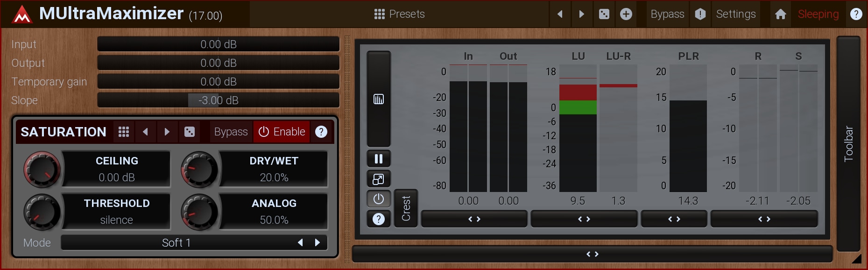Click the add preset plus icon
868x270 pixels.
(x=626, y=14)
